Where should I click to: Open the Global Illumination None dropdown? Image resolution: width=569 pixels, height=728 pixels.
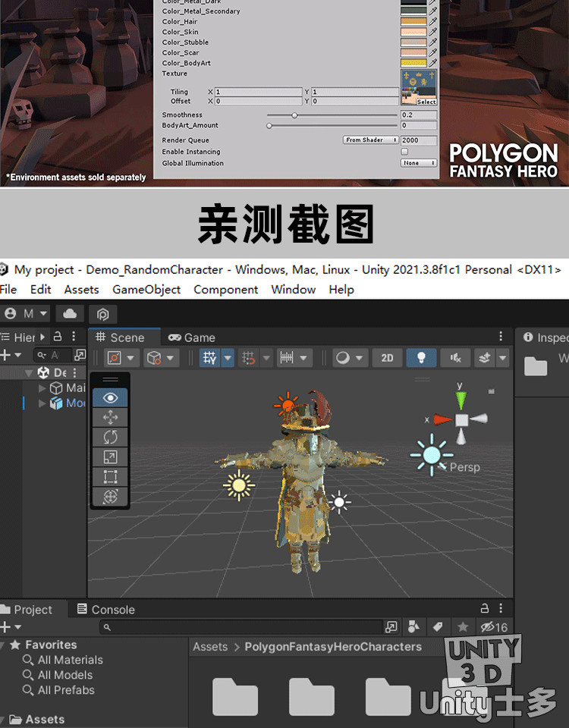pos(419,163)
